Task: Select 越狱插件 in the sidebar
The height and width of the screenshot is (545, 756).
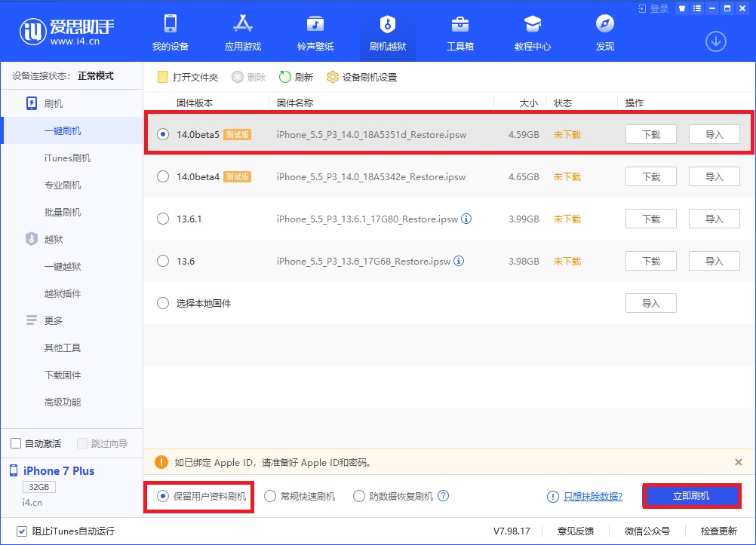Action: [x=63, y=293]
